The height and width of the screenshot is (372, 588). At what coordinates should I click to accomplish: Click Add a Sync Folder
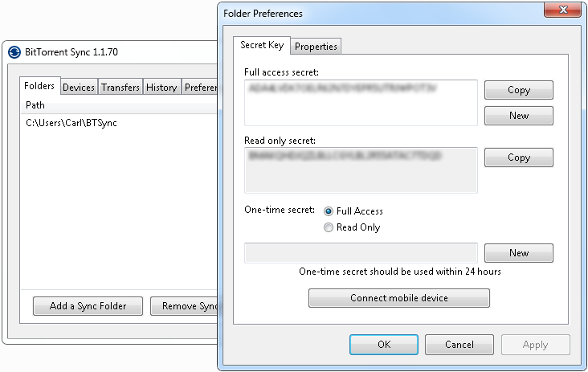coord(88,306)
